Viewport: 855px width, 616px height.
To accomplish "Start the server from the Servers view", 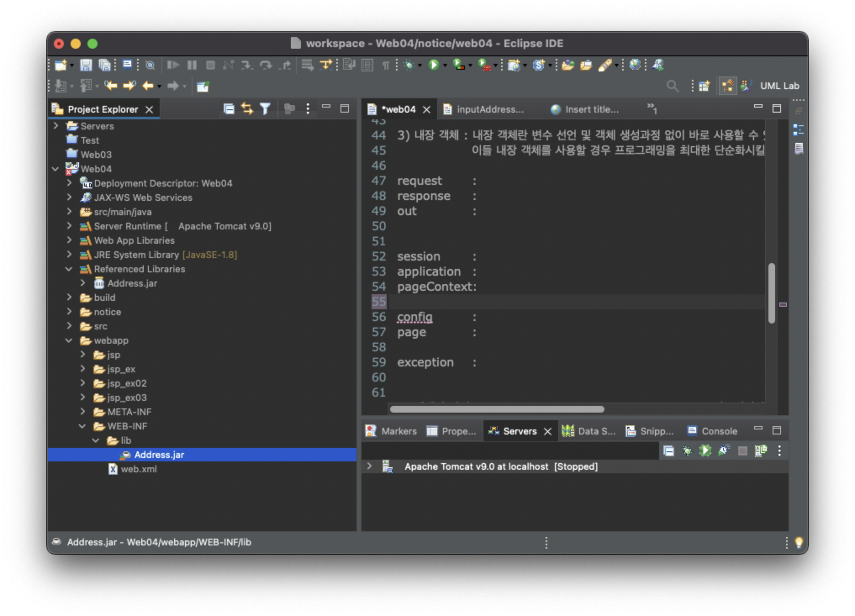I will pyautogui.click(x=705, y=451).
